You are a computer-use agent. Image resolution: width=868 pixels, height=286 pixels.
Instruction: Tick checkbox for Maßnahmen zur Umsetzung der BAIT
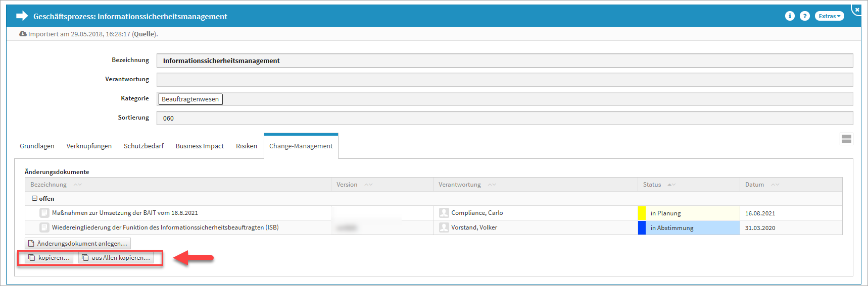click(x=44, y=213)
